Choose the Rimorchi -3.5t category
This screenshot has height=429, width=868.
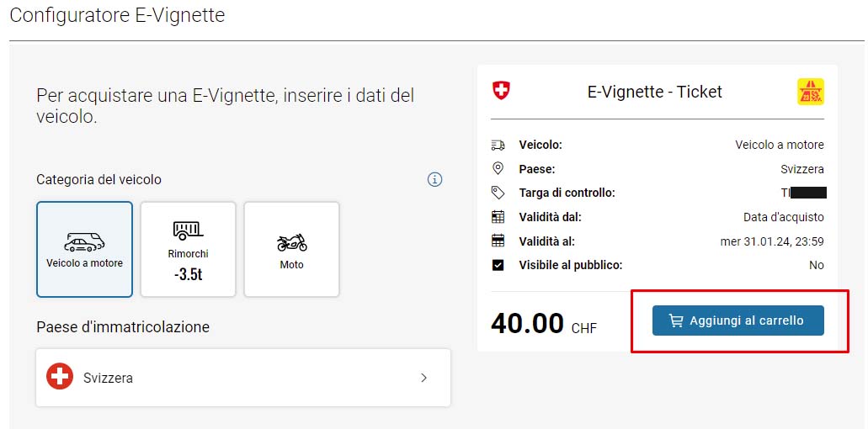point(188,249)
